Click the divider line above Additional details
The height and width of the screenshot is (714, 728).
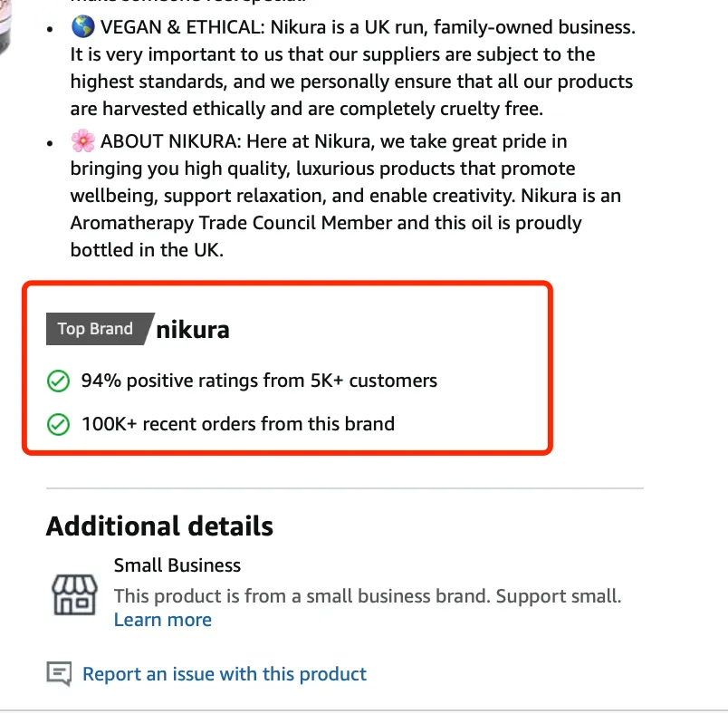[344, 488]
